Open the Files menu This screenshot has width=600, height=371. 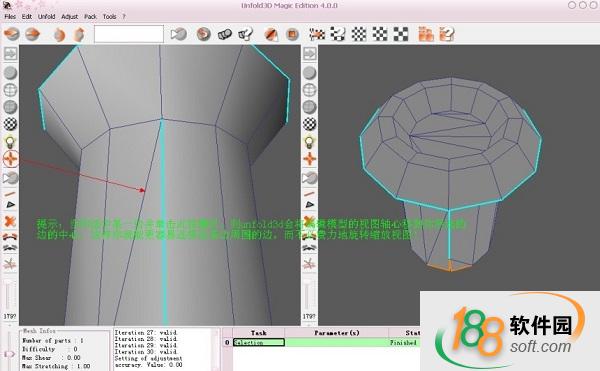click(x=10, y=16)
